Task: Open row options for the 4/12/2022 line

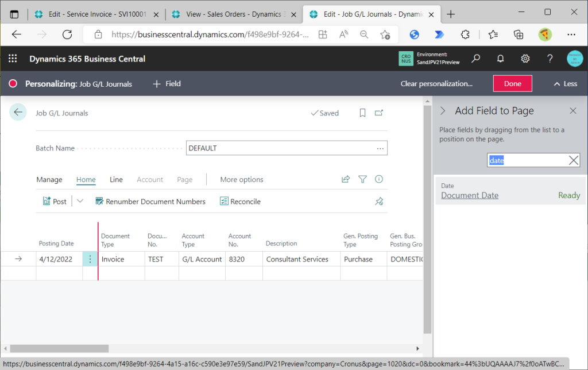Action: 90,259
